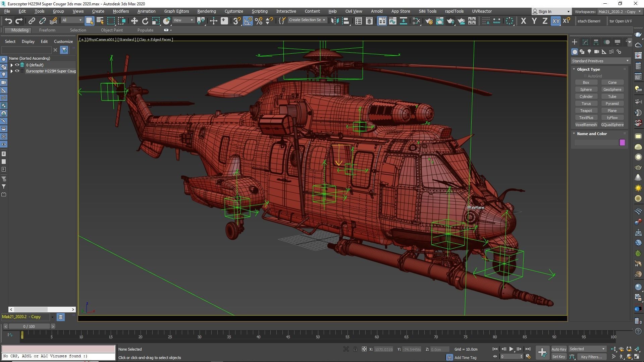Open the selection filter All dropdown

click(72, 20)
